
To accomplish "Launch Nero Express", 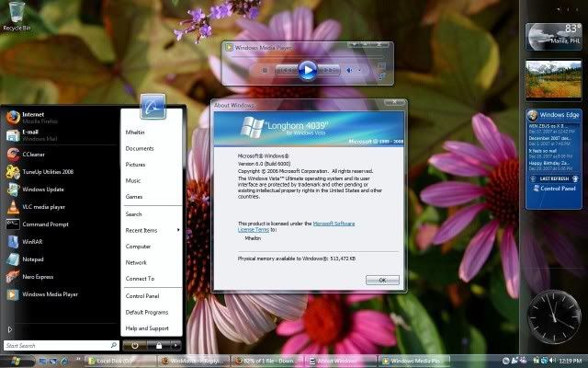I will coord(60,277).
